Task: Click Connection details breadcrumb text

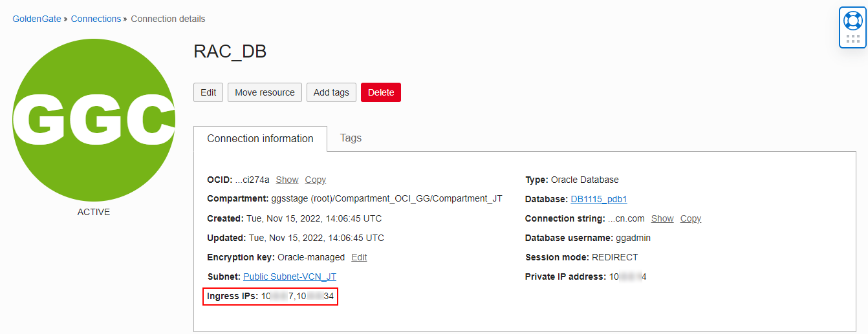Action: tap(168, 19)
